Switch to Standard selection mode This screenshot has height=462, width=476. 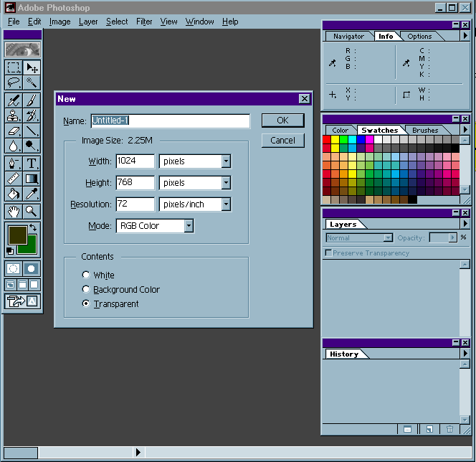pos(14,268)
